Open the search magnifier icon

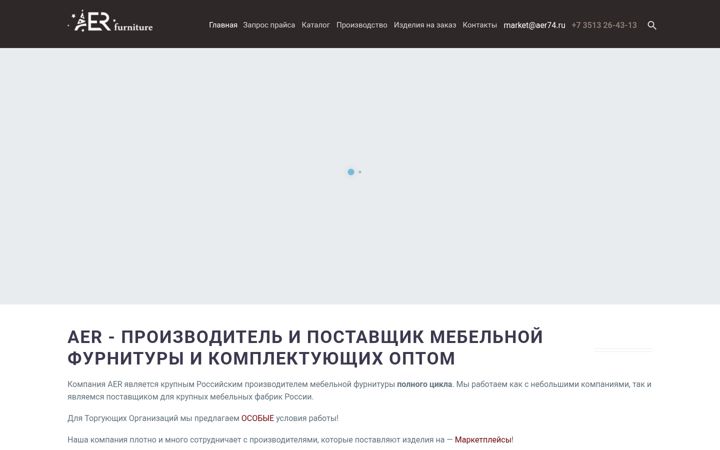click(652, 25)
